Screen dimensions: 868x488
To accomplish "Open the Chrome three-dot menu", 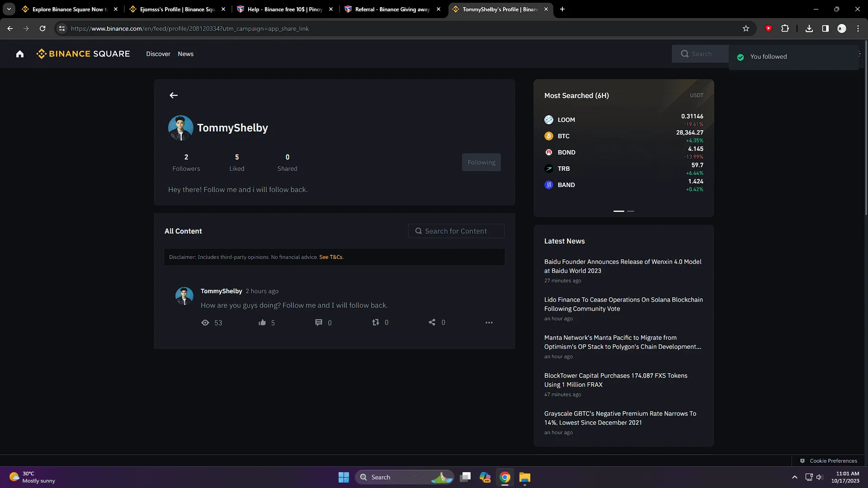I will pyautogui.click(x=858, y=28).
